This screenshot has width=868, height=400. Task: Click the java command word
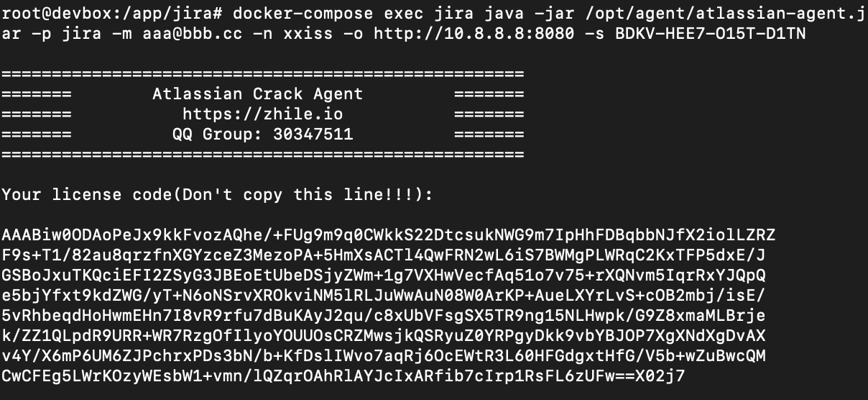502,14
